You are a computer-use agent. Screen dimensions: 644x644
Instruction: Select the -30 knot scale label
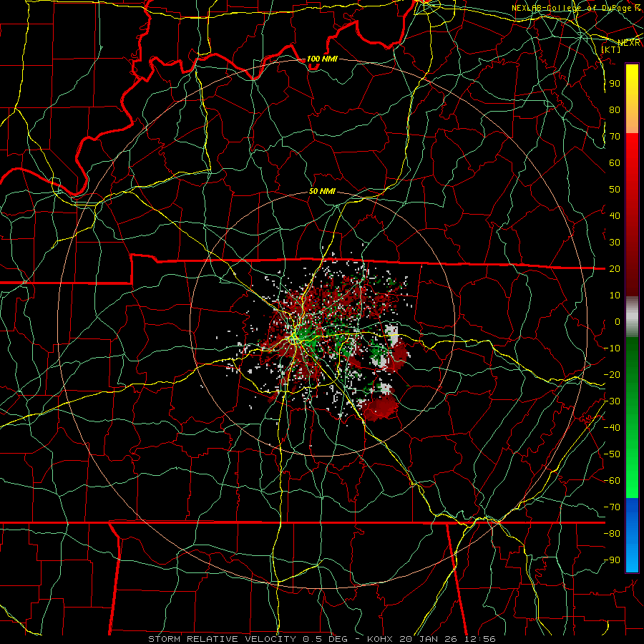[x=612, y=401]
